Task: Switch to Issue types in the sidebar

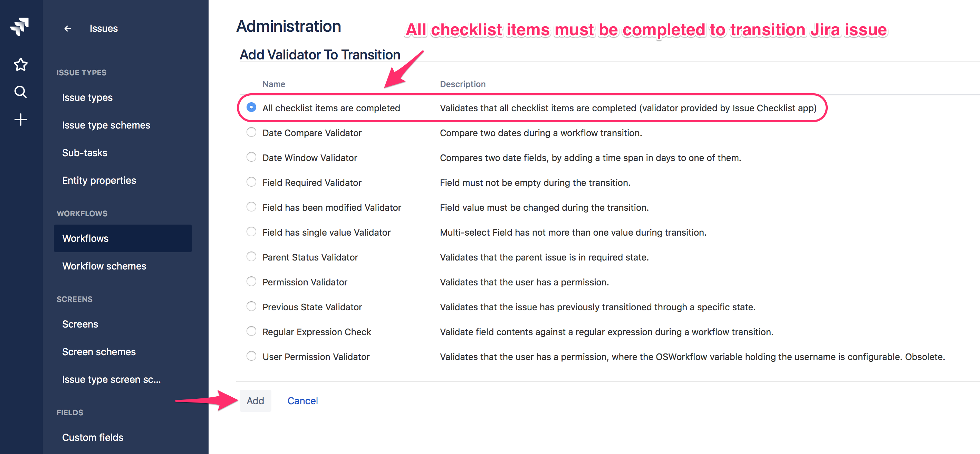Action: point(87,97)
